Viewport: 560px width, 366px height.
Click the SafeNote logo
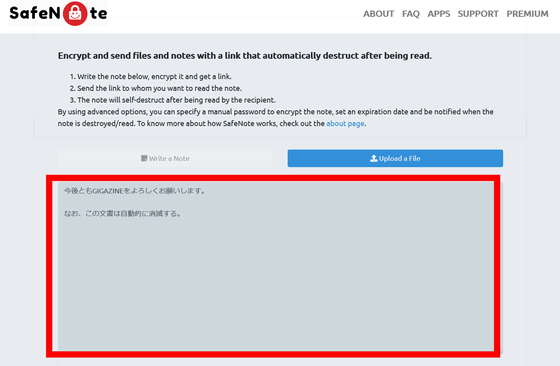(58, 14)
